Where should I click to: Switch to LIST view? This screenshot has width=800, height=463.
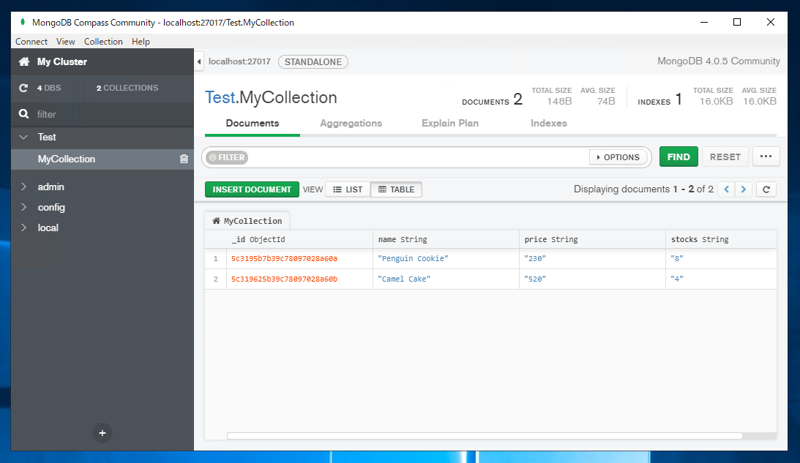(x=348, y=189)
